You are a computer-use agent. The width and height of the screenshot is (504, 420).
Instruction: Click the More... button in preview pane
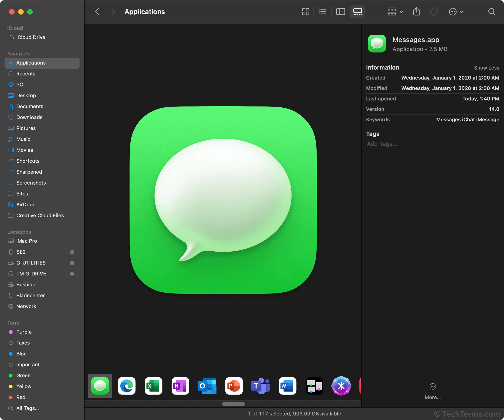pos(432,391)
